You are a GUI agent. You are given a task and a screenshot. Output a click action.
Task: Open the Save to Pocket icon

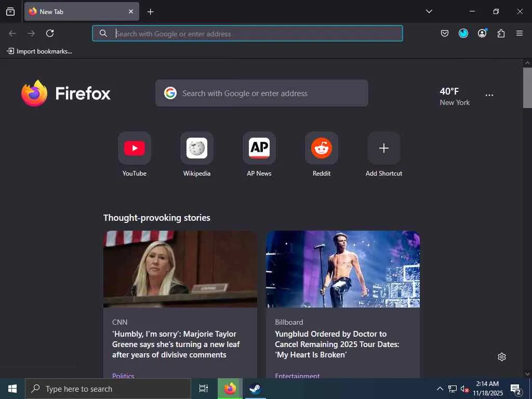(x=445, y=33)
